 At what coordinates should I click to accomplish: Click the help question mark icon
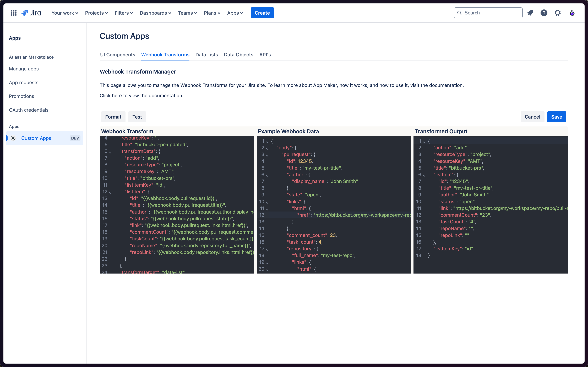(x=544, y=13)
